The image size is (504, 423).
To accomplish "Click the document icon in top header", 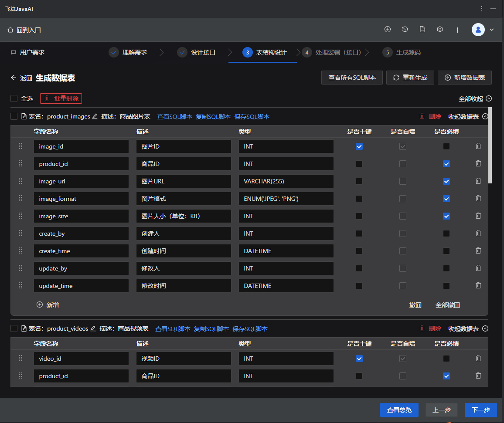I will (422, 30).
